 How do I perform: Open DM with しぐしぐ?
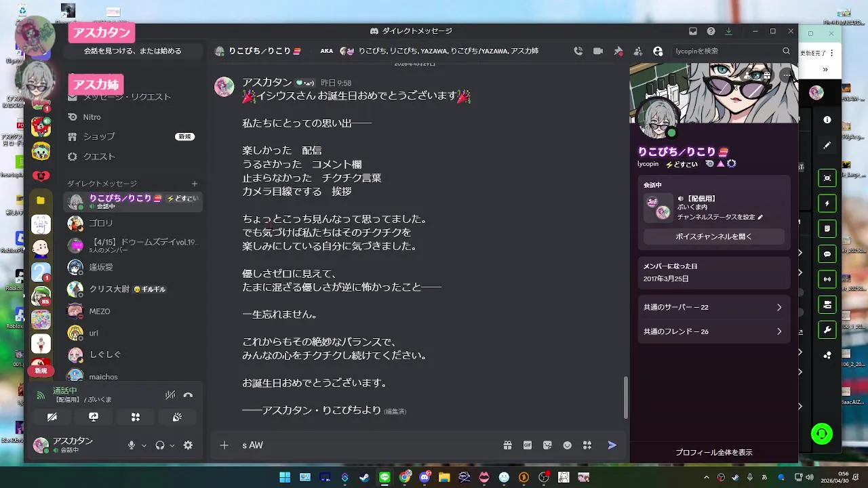pos(133,354)
